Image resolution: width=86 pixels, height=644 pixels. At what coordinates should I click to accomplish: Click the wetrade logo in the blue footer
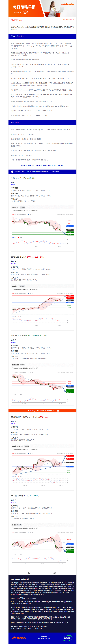click(x=19, y=638)
